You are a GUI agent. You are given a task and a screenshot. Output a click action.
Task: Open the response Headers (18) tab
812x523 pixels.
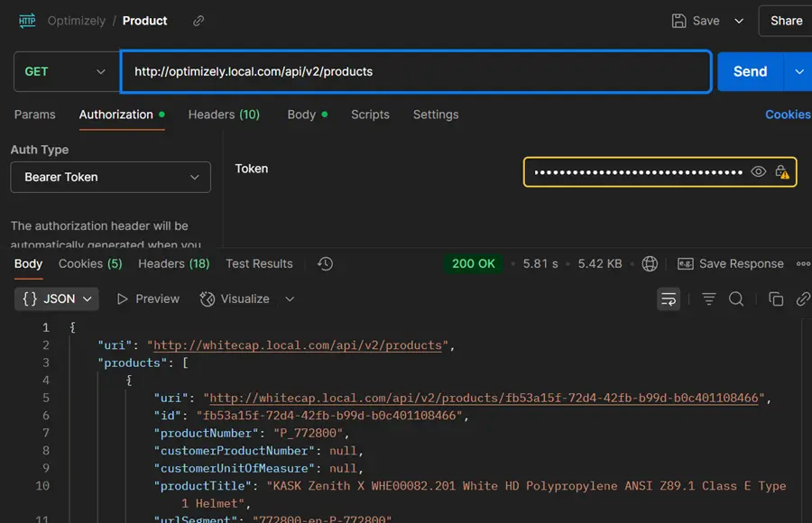coord(173,263)
